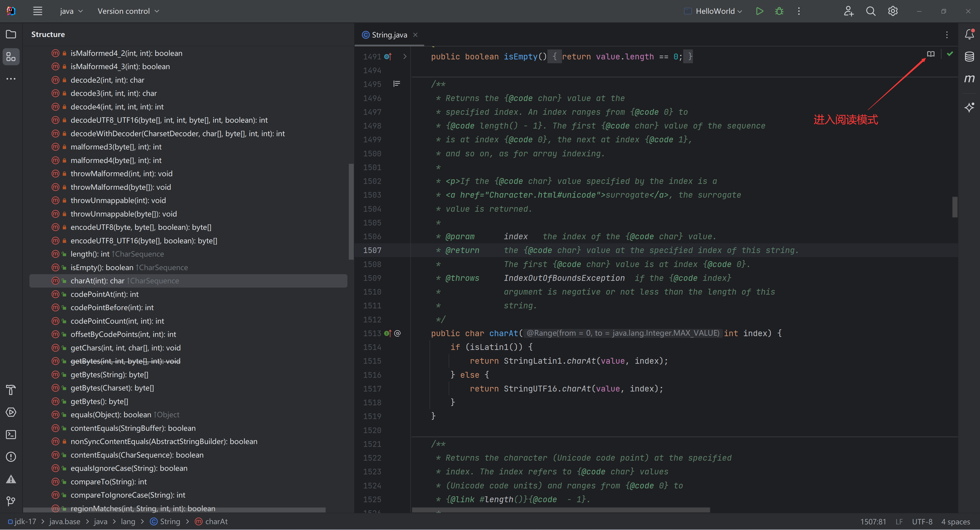The image size is (980, 530).
Task: Toggle the Structure tool window icon
Action: pos(11,57)
